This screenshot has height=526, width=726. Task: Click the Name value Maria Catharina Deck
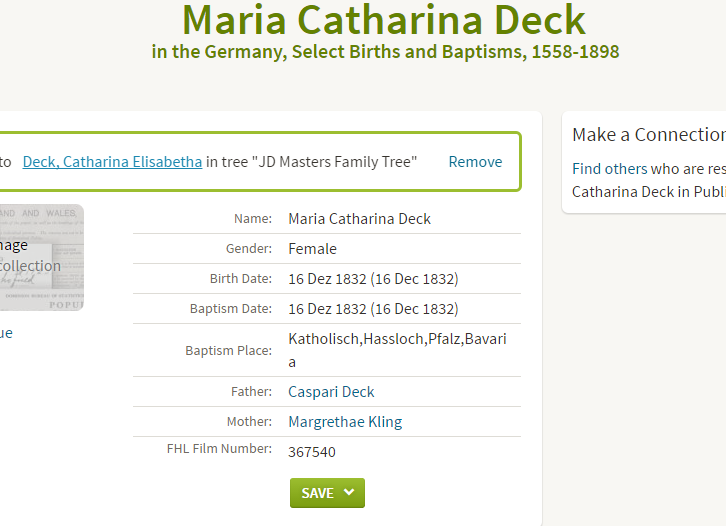click(359, 219)
